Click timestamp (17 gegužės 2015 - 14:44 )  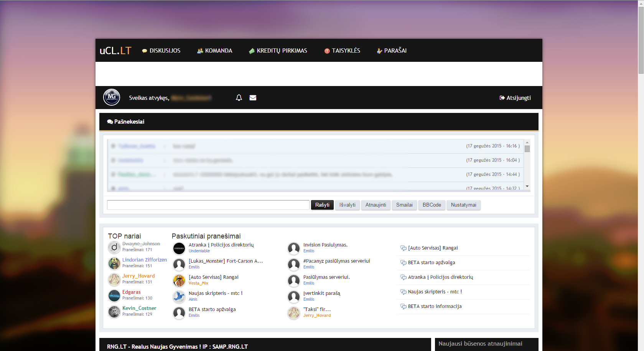pos(493,174)
